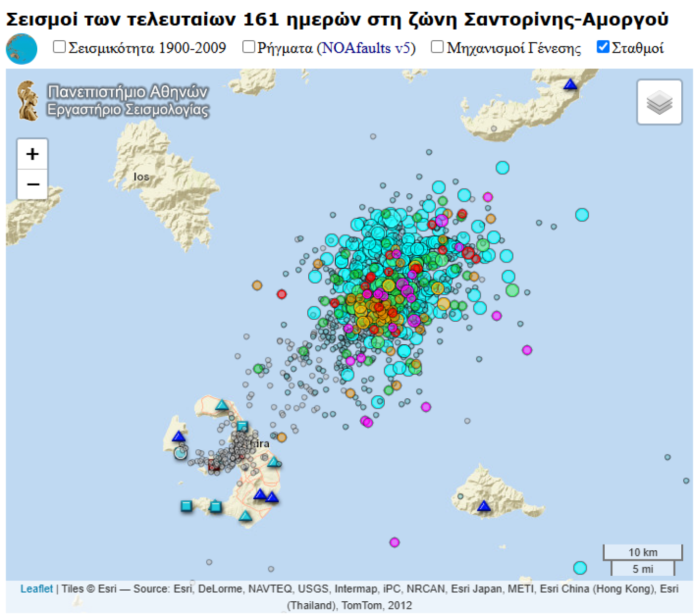Click the cyan square station in the sea southwest of Santorini
The image size is (694, 616).
coord(186,506)
